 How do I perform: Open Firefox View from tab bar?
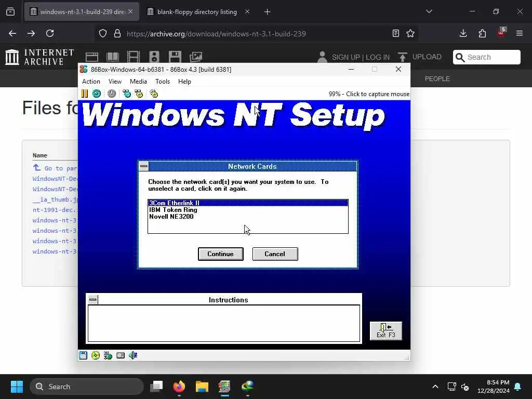10,11
